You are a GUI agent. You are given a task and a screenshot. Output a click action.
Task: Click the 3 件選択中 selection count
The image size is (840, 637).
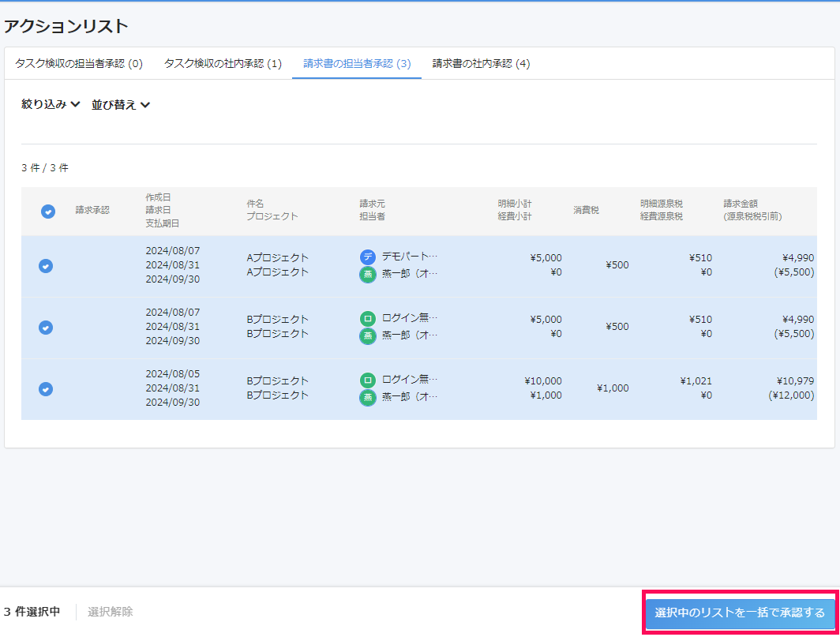32,612
